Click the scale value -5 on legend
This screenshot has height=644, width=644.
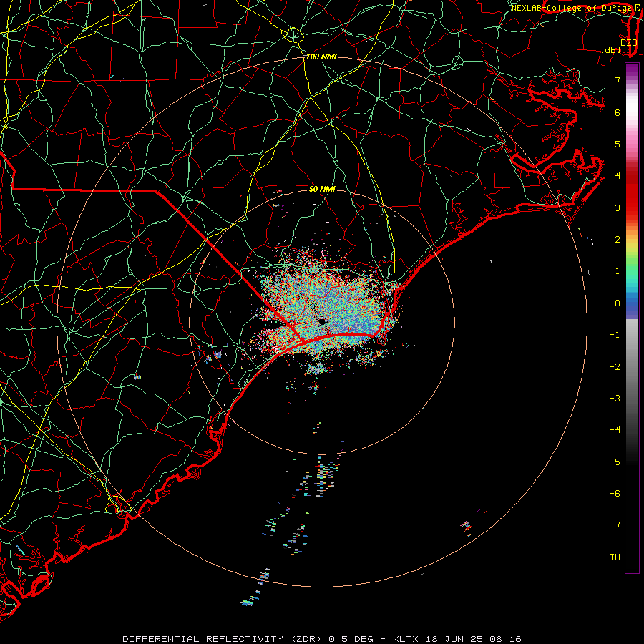coord(615,462)
